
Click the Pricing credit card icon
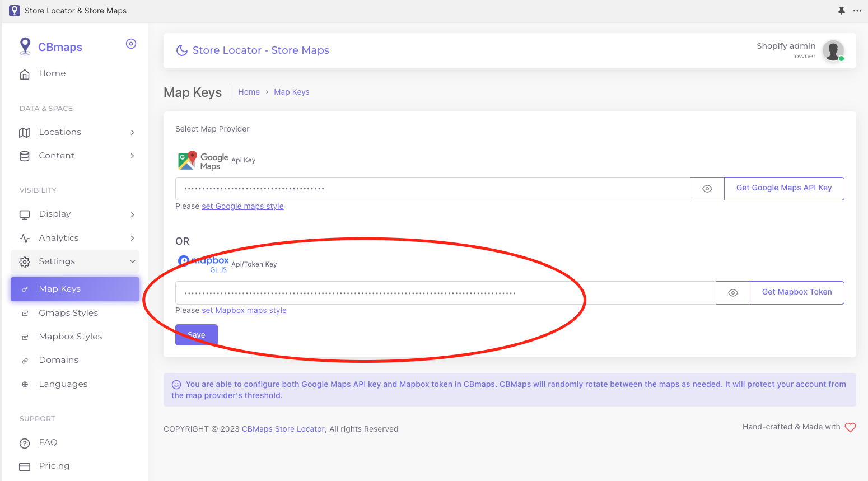(25, 467)
